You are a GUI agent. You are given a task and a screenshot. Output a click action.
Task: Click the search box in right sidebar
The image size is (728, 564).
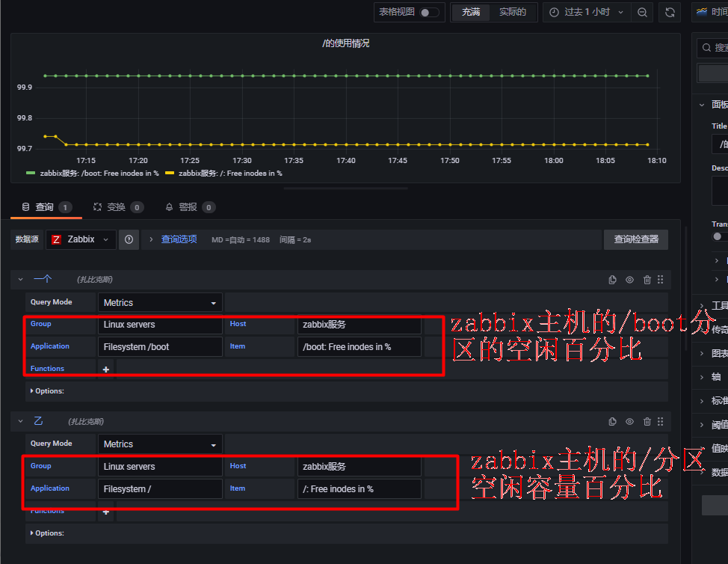[713, 48]
